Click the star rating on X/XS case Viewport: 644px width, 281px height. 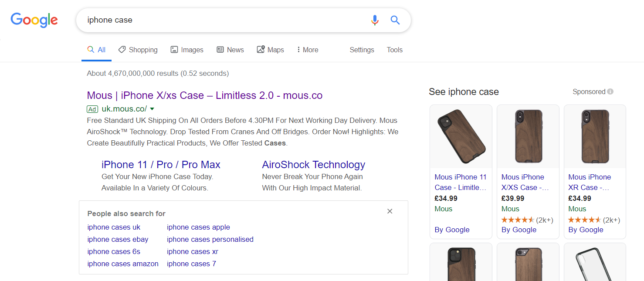[518, 220]
